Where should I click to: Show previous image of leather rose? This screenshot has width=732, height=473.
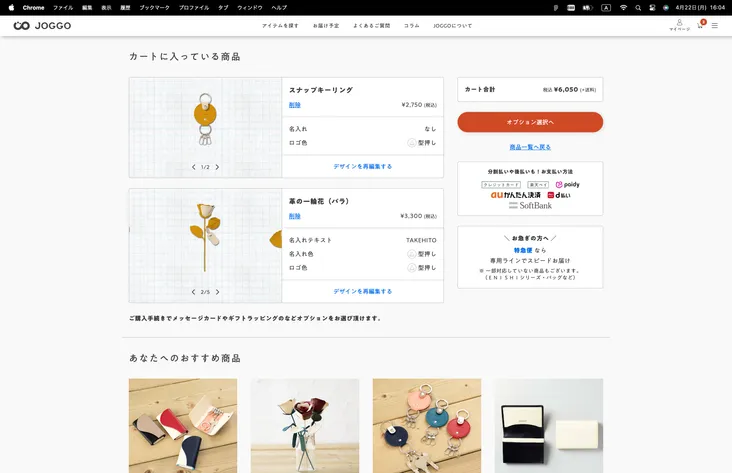point(193,292)
